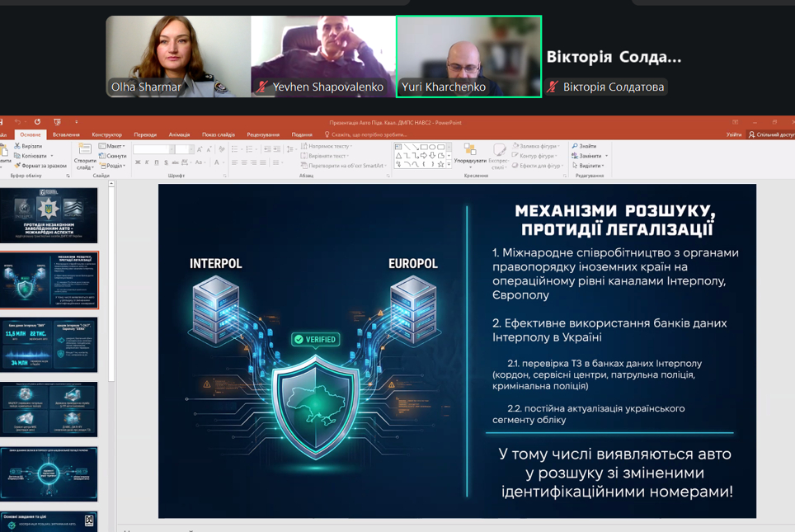Switch to the Вставлення tab

point(66,135)
